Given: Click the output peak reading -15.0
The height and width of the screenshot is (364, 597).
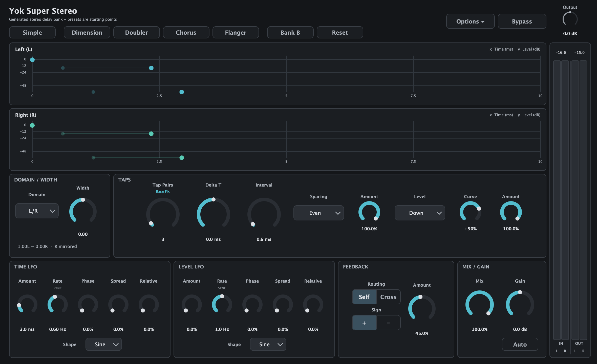Looking at the screenshot, I should coord(580,53).
